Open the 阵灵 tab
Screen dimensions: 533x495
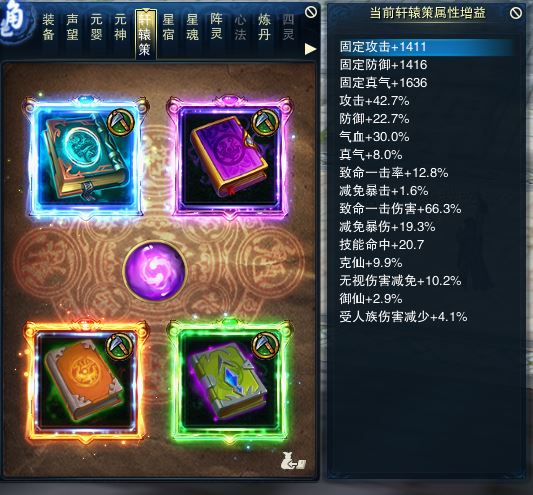pos(216,27)
